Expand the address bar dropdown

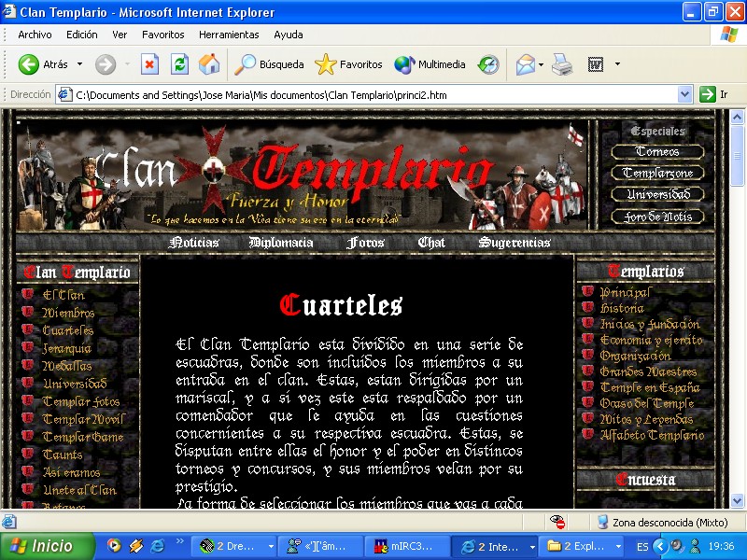[x=684, y=94]
